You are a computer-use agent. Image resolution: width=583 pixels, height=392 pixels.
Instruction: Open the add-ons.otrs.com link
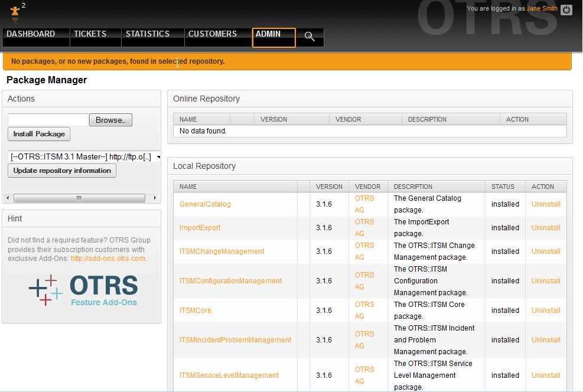108,259
